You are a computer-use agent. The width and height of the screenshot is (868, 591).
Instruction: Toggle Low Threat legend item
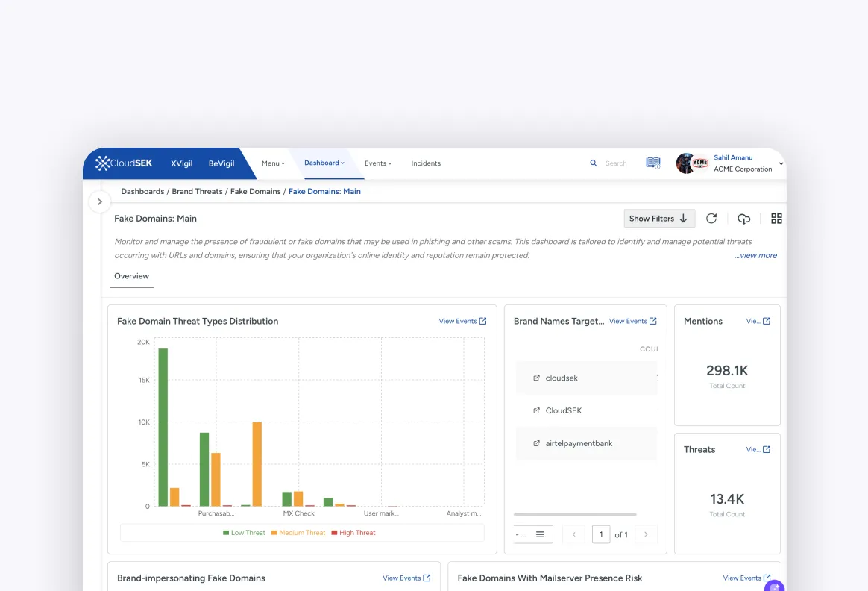pos(244,533)
